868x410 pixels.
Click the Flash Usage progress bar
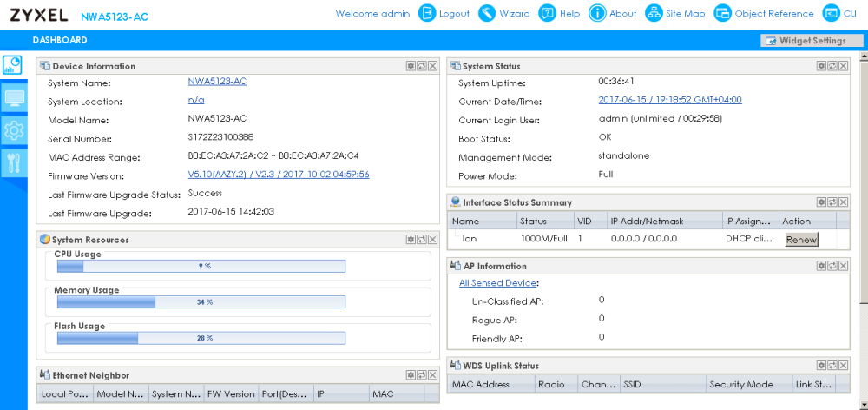[201, 338]
